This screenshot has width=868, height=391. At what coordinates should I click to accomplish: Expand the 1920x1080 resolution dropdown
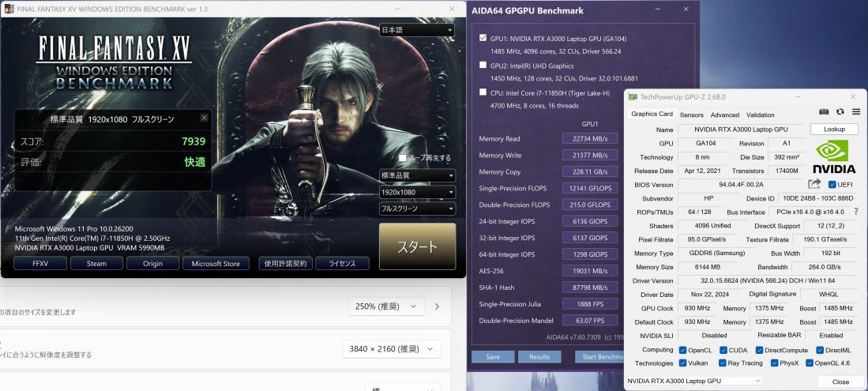click(x=417, y=192)
